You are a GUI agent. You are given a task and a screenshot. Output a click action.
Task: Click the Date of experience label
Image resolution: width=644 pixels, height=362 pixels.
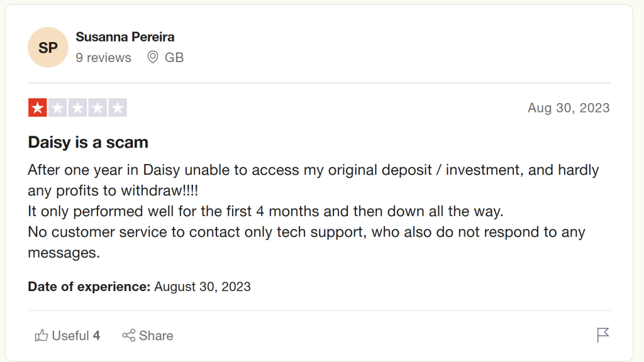(89, 287)
